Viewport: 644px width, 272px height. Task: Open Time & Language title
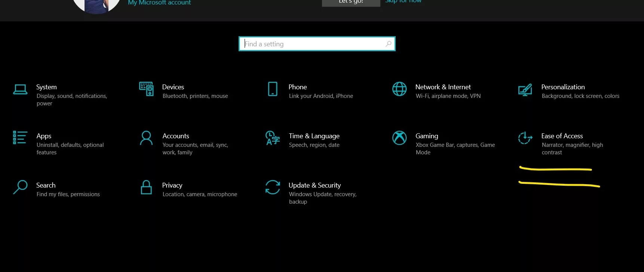pos(314,136)
